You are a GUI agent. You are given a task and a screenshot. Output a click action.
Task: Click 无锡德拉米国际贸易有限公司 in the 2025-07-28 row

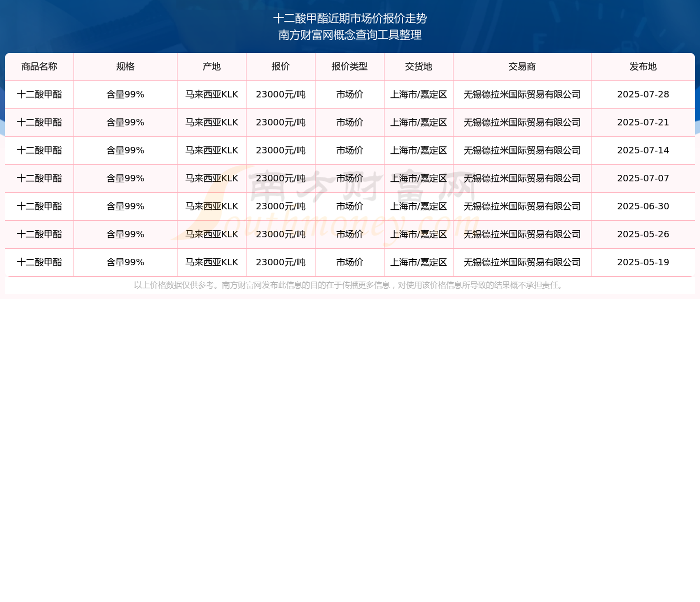coord(522,94)
